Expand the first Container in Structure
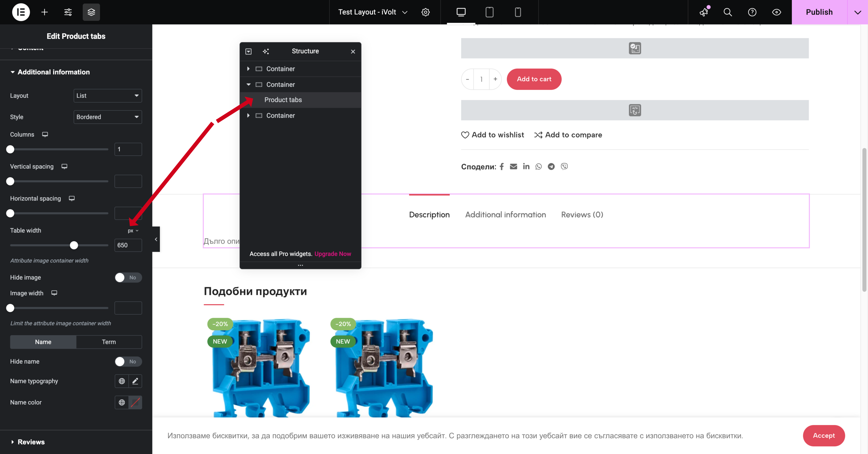Viewport: 868px width, 454px height. (x=248, y=69)
